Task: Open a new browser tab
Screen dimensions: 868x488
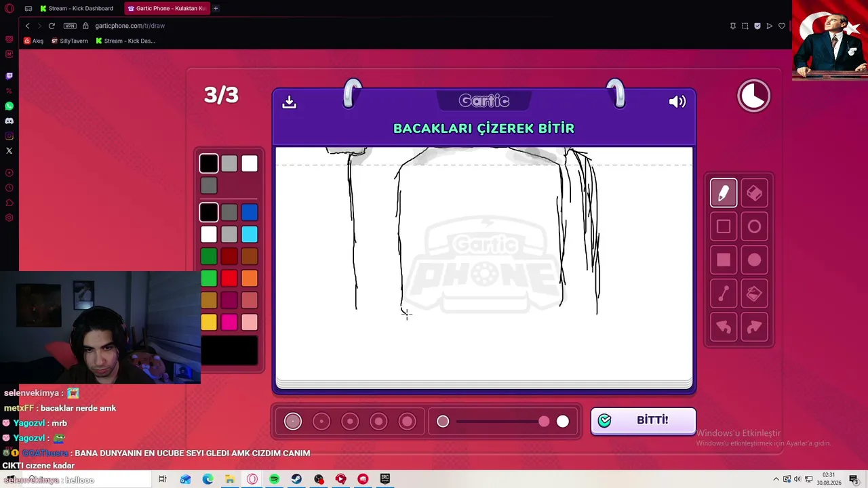Action: coord(216,8)
